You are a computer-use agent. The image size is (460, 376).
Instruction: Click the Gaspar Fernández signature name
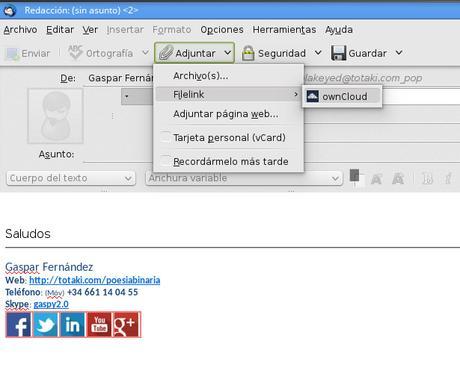[49, 267]
